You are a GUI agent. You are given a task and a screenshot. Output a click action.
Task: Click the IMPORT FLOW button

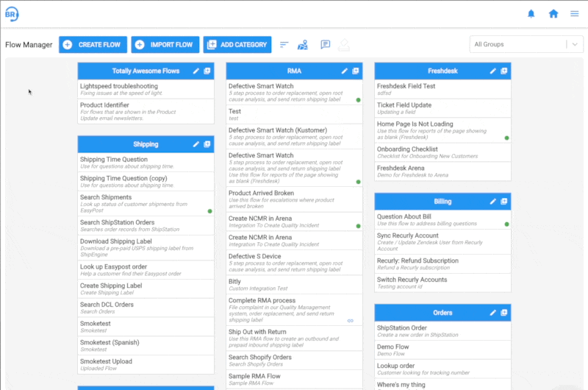coord(165,45)
